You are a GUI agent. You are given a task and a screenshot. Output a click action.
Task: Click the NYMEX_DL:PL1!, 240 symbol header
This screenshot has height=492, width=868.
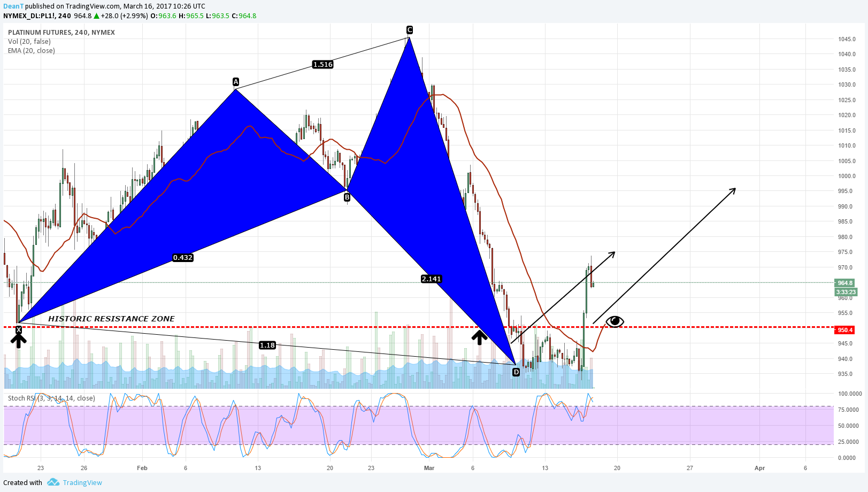[x=37, y=16]
